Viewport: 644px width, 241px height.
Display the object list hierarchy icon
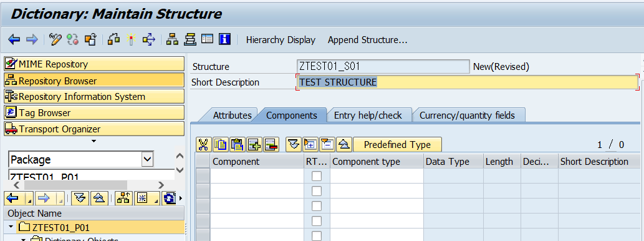172,39
